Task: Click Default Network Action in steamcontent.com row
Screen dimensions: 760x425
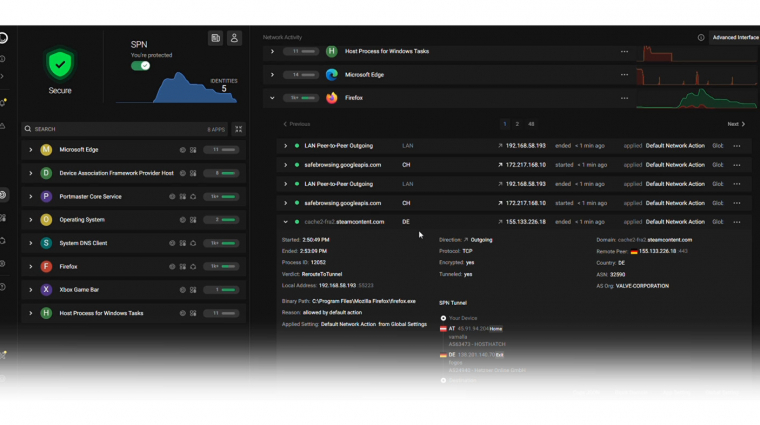Action: tap(675, 222)
